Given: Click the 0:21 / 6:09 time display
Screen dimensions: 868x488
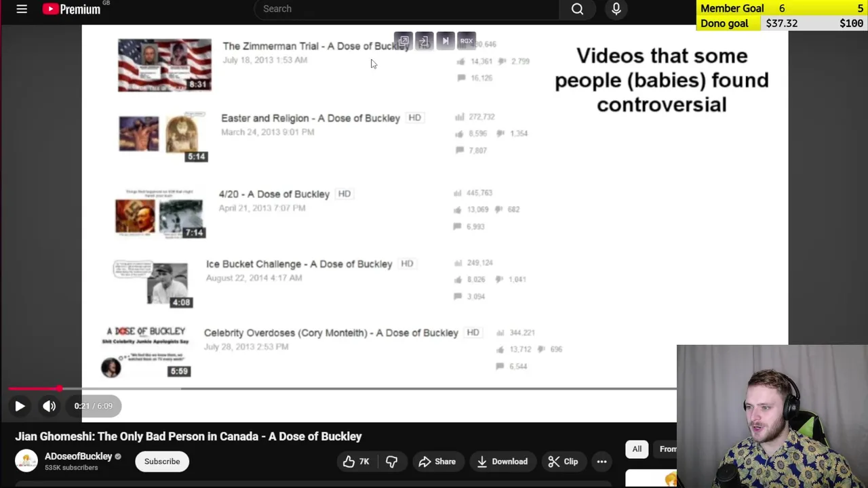Looking at the screenshot, I should pyautogui.click(x=94, y=406).
